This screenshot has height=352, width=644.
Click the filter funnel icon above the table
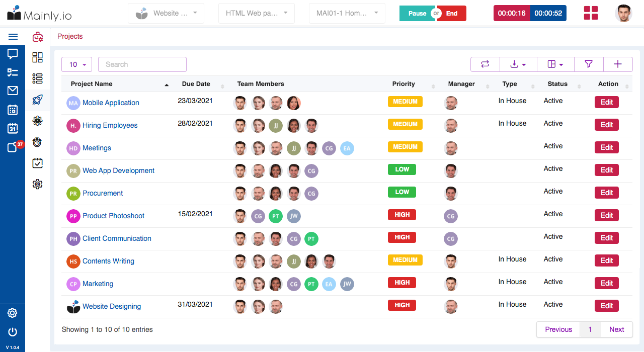589,64
